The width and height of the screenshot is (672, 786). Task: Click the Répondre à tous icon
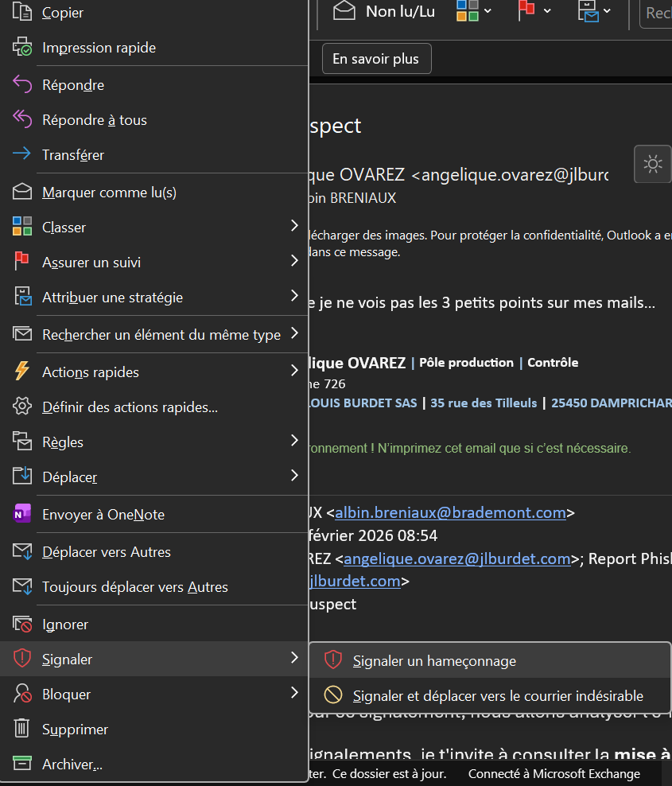point(22,119)
